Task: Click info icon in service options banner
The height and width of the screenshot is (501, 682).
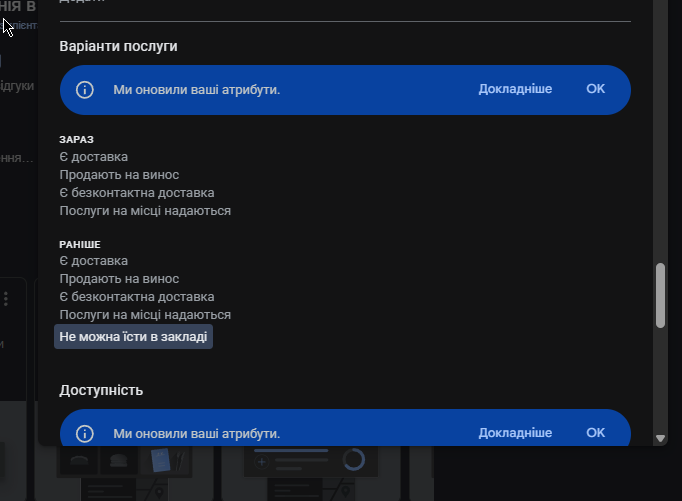Action: pyautogui.click(x=85, y=90)
